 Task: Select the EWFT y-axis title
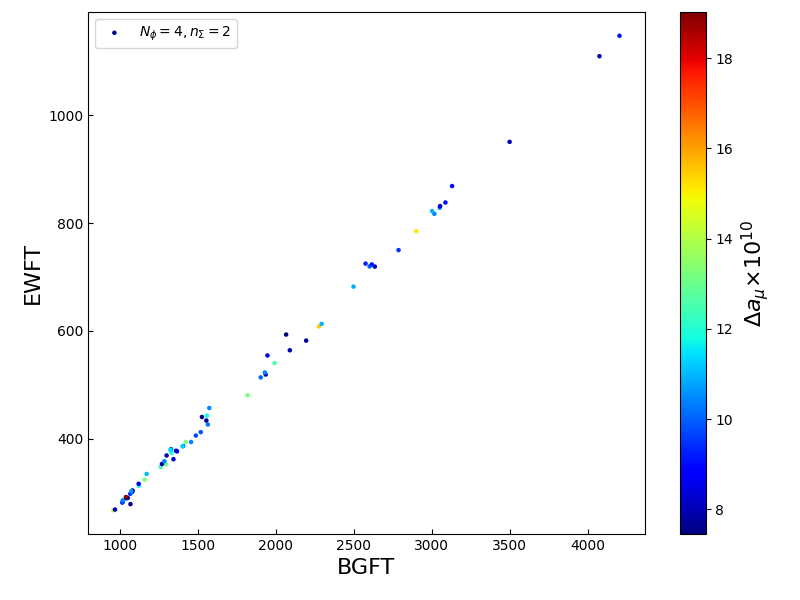(x=32, y=277)
